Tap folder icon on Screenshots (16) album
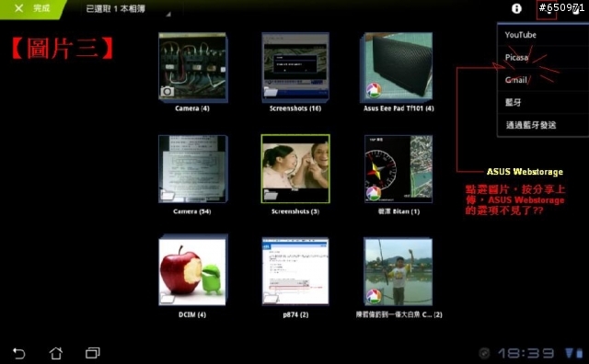Image resolution: width=589 pixels, height=364 pixels. click(271, 92)
